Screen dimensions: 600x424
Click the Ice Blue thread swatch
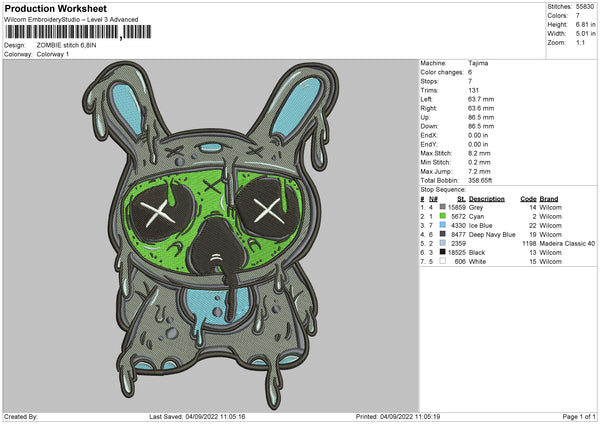pyautogui.click(x=443, y=225)
